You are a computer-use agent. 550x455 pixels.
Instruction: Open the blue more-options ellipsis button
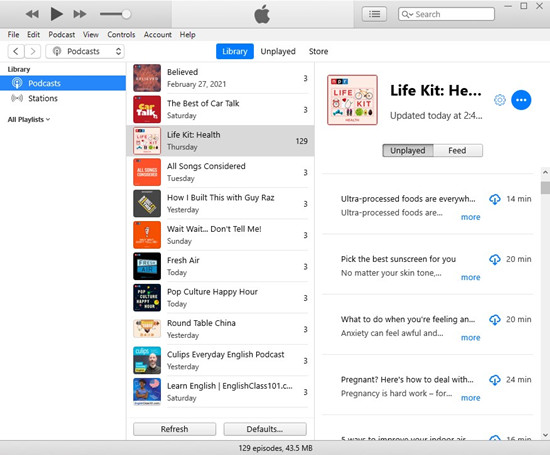[521, 100]
